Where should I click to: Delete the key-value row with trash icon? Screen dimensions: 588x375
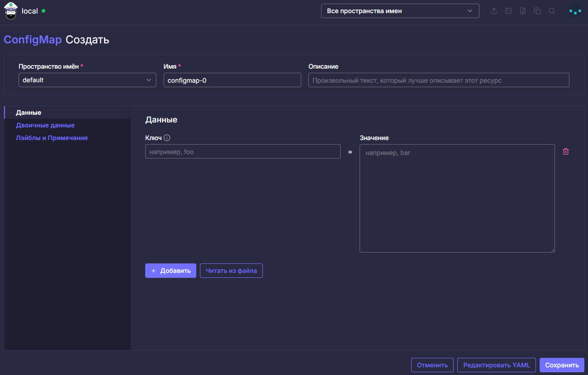566,151
